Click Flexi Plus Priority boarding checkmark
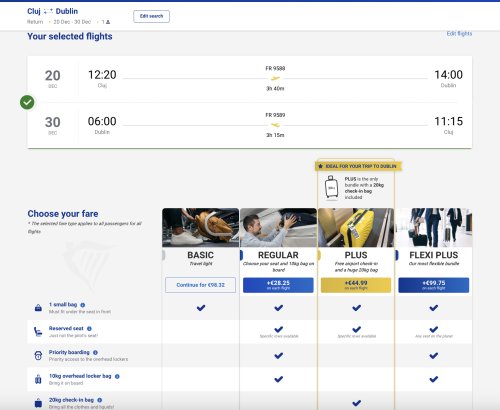The image size is (500, 410). [434, 356]
